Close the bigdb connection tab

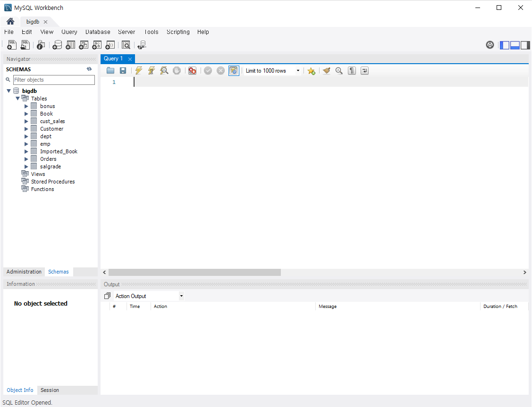tap(45, 22)
